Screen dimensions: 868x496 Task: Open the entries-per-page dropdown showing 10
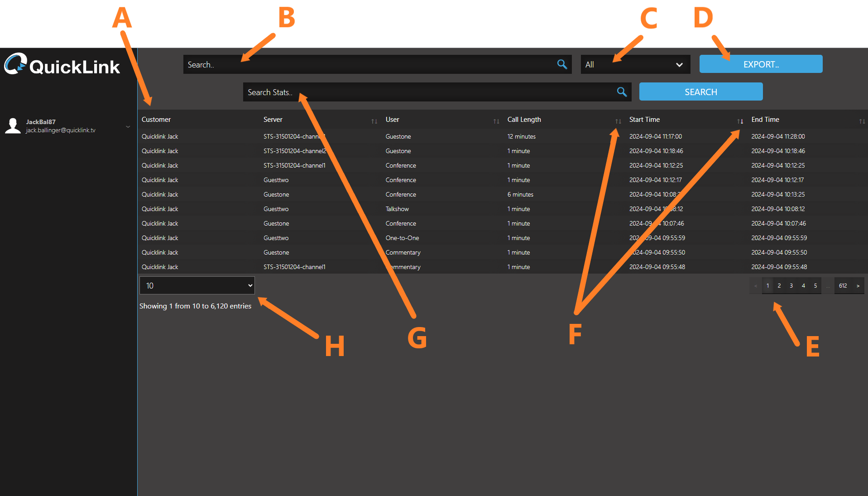point(197,285)
